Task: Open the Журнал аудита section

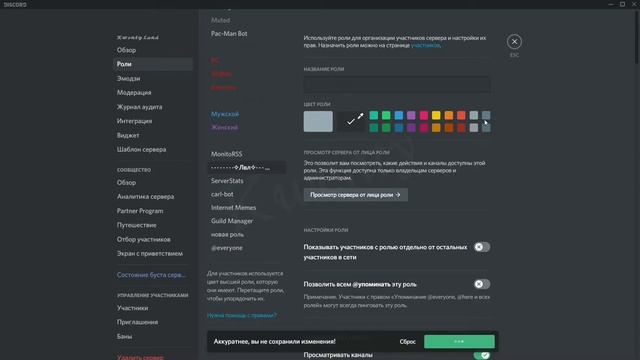Action: tap(153, 107)
